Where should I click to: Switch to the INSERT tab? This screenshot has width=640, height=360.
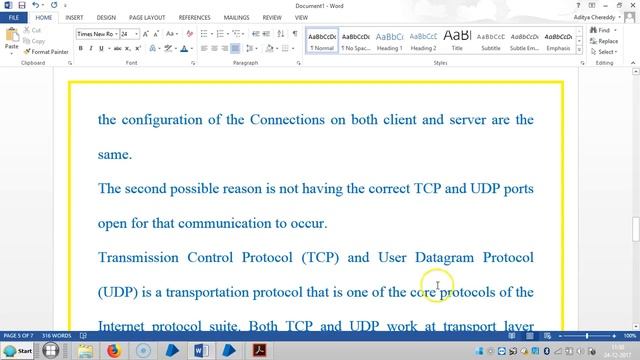coord(74,18)
